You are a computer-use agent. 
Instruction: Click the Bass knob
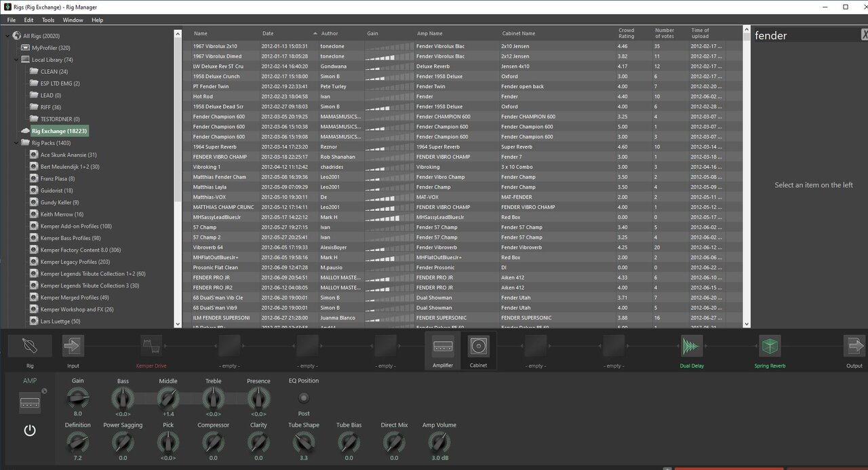pyautogui.click(x=123, y=398)
